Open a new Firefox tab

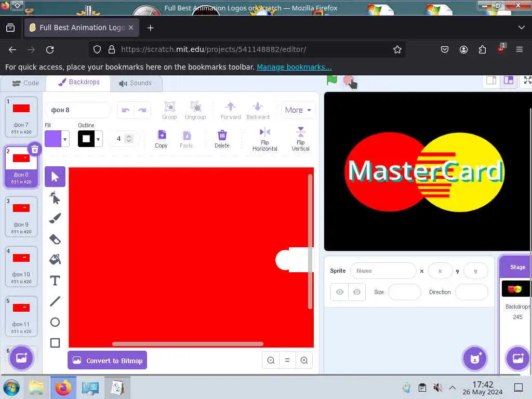[x=150, y=28]
